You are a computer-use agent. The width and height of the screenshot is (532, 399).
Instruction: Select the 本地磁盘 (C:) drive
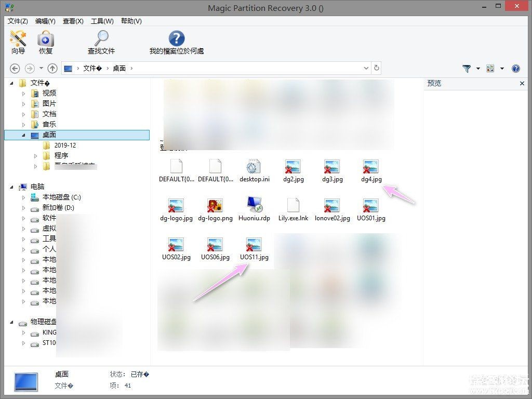61,197
